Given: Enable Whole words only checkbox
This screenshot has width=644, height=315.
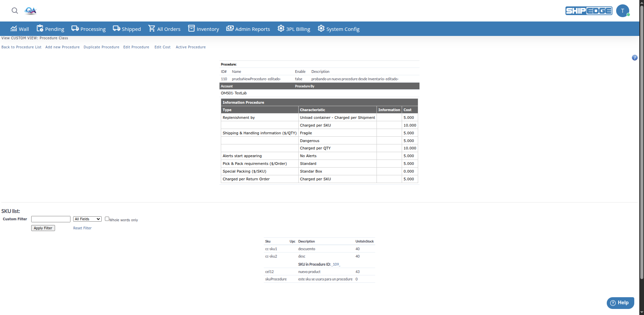Looking at the screenshot, I should click(107, 219).
